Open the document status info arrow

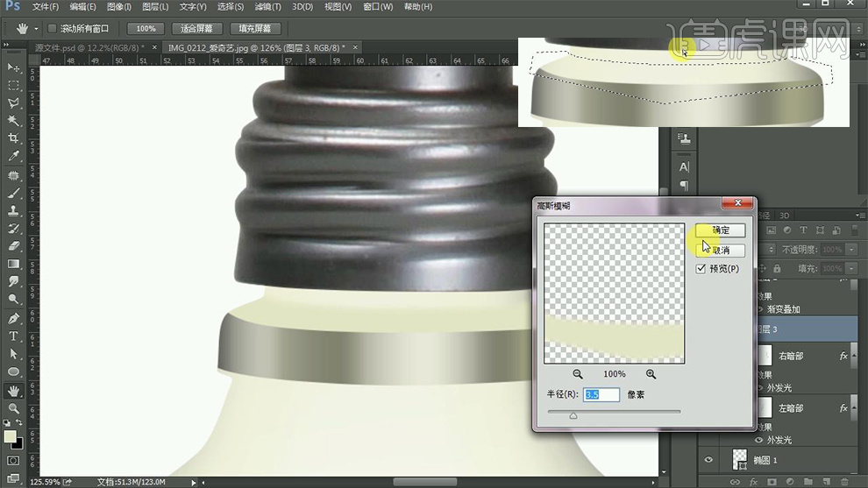[193, 482]
